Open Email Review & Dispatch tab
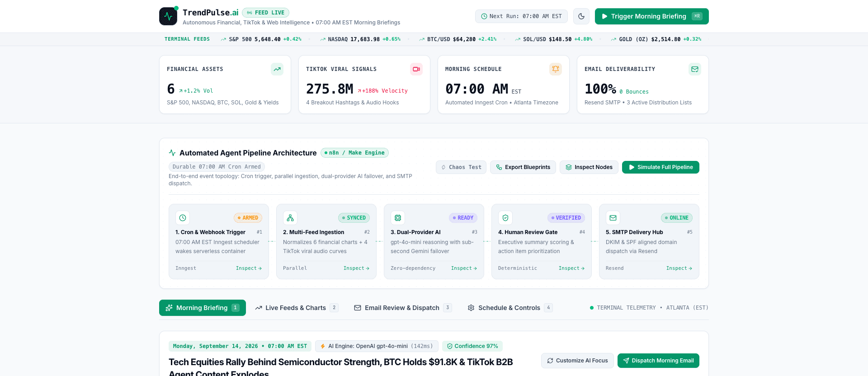868x376 pixels. click(402, 308)
